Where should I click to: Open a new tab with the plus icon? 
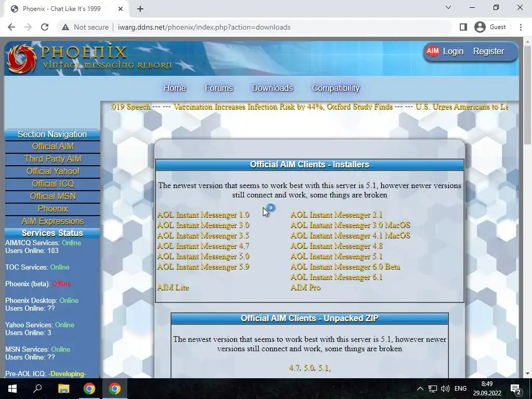click(x=140, y=9)
